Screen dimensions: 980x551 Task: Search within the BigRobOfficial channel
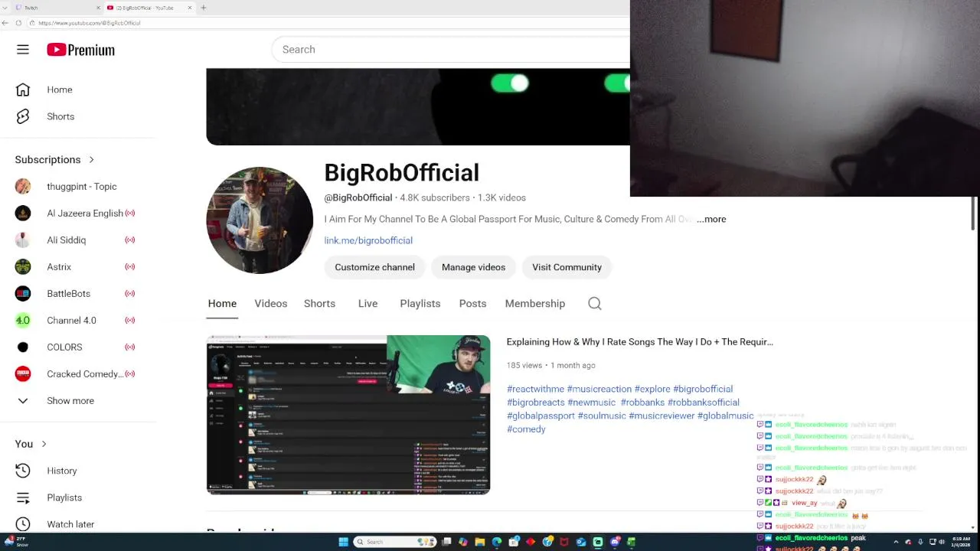595,304
